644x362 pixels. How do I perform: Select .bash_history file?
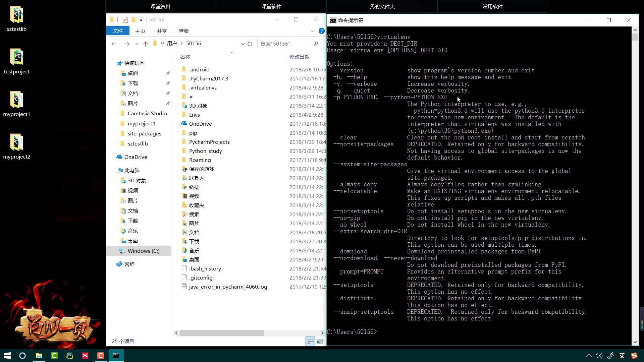(205, 268)
